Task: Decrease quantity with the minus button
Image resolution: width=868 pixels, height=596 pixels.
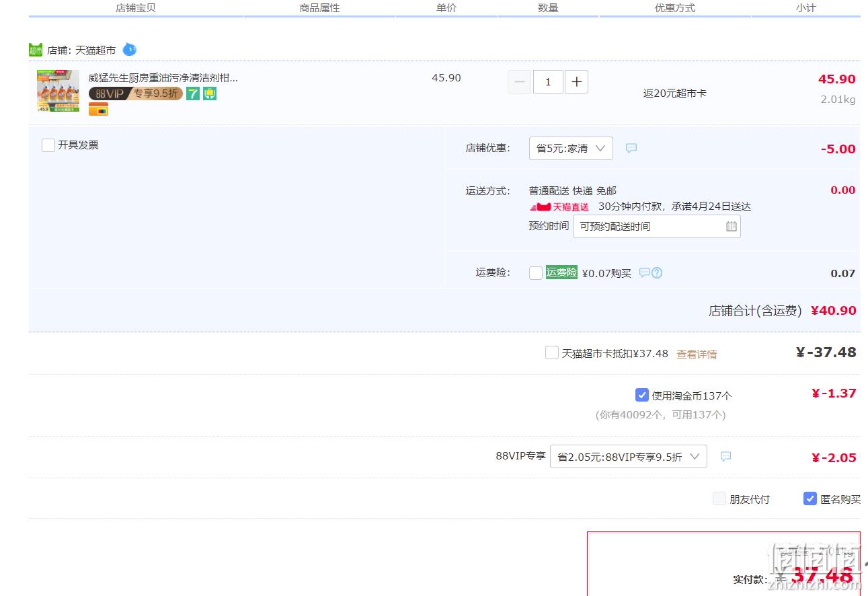Action: pyautogui.click(x=519, y=82)
